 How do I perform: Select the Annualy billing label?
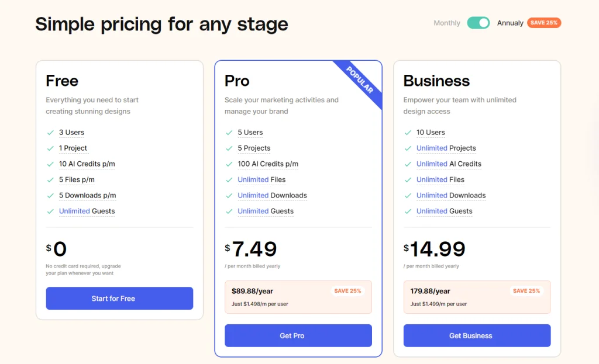click(510, 23)
